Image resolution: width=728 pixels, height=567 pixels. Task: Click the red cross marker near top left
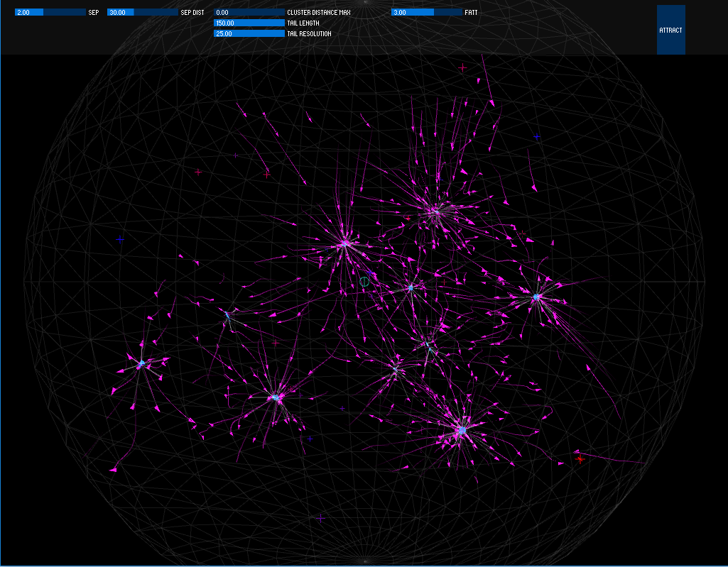[197, 171]
